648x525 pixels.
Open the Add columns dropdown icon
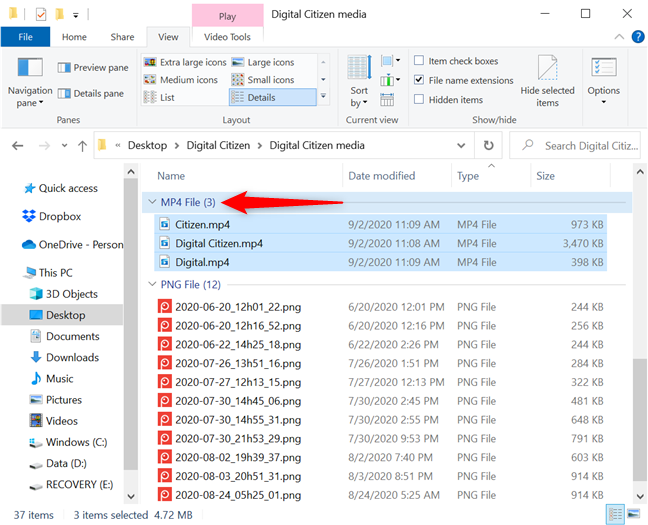click(x=391, y=80)
